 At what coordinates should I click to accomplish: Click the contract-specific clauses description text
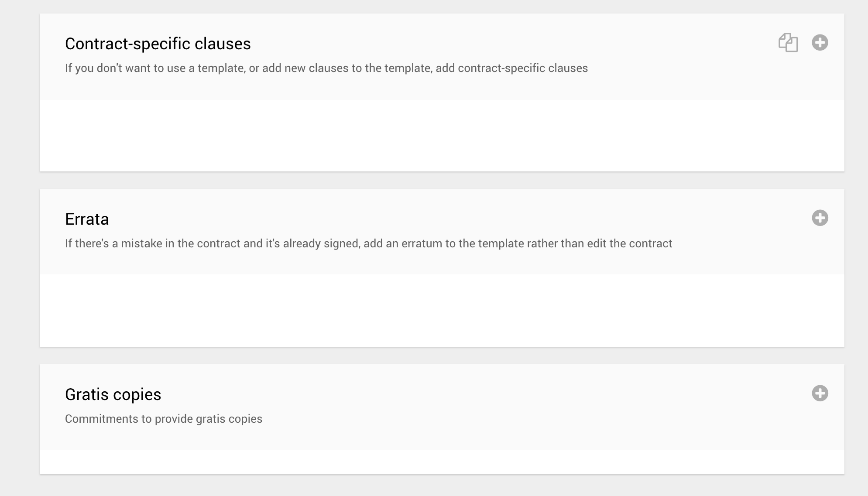tap(326, 68)
